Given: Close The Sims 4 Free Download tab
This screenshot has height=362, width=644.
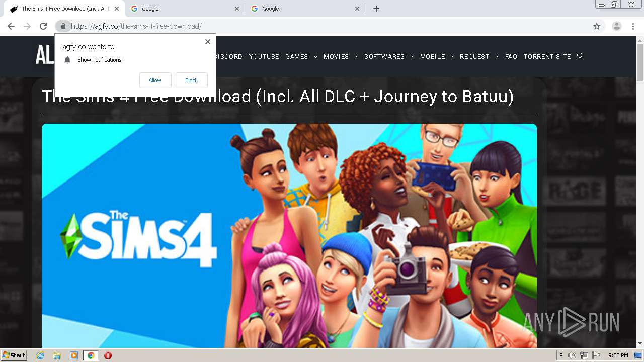Looking at the screenshot, I should point(117,9).
